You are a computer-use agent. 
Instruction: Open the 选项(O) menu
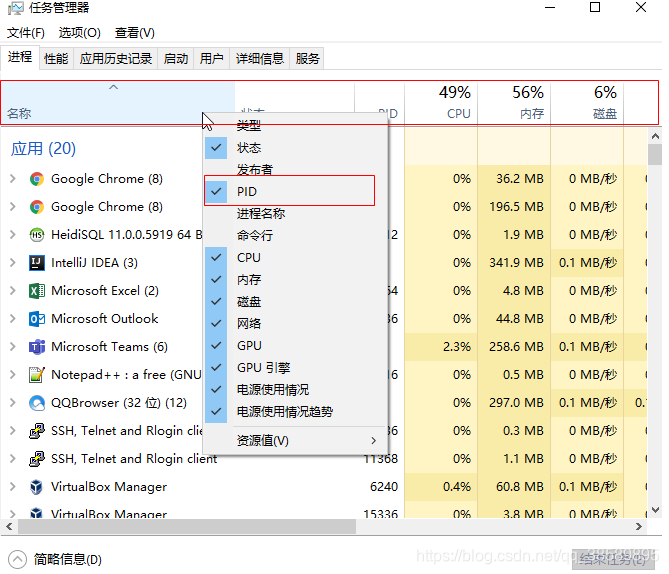click(x=79, y=33)
